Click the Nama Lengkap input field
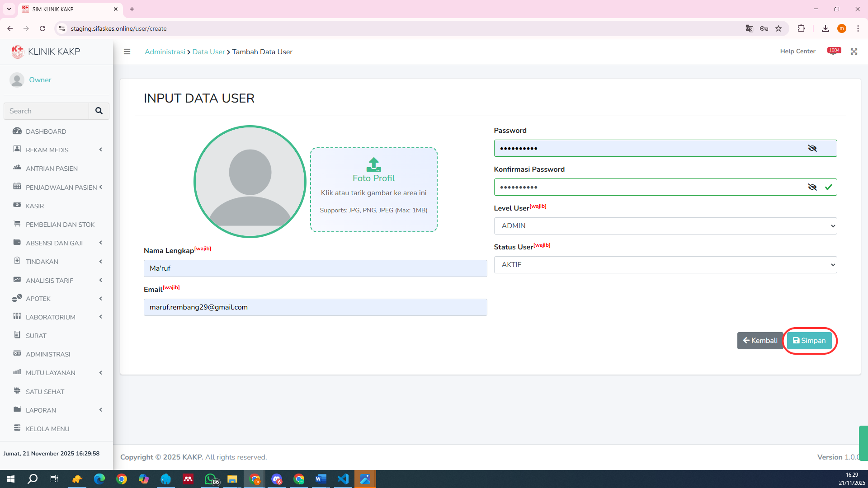 click(x=315, y=268)
